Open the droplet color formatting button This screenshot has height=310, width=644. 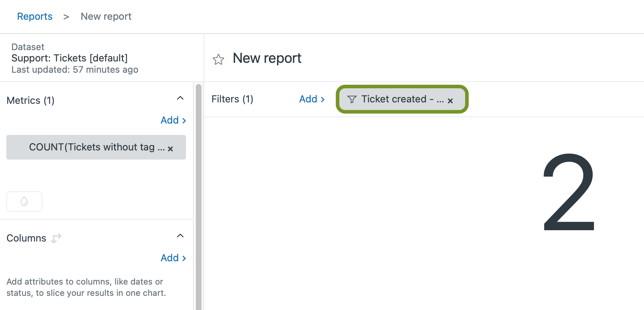point(24,202)
